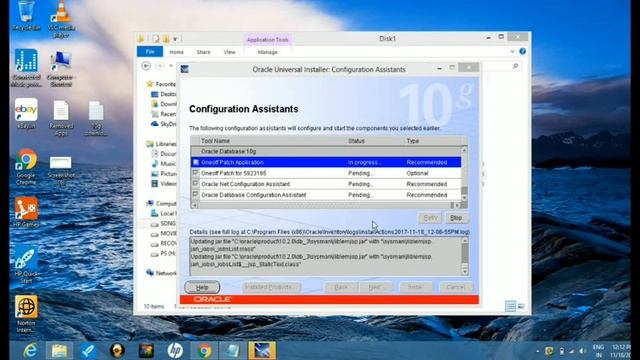Switch to File Explorer in the taskbar
The image size is (640, 360).
[59, 350]
